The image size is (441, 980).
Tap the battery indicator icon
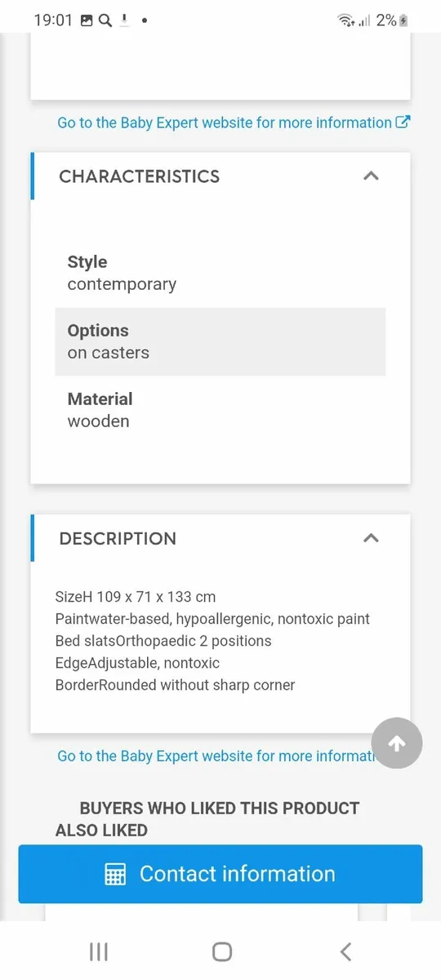click(403, 20)
